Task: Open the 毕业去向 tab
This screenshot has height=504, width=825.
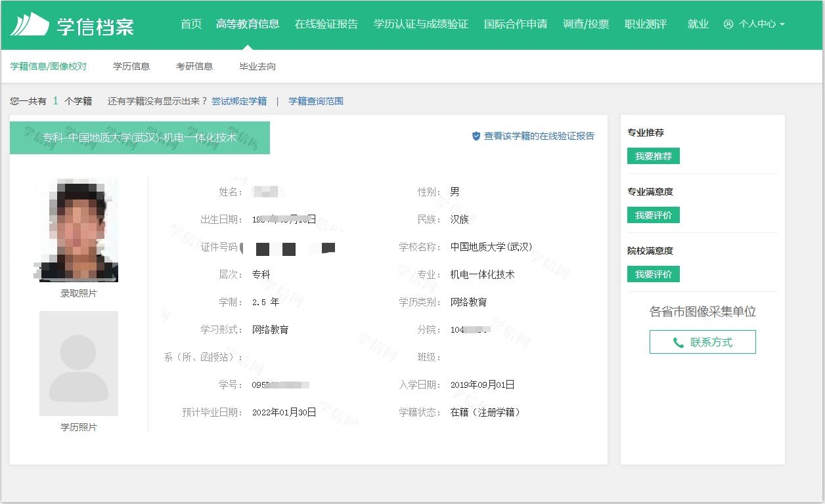Action: pyautogui.click(x=257, y=66)
